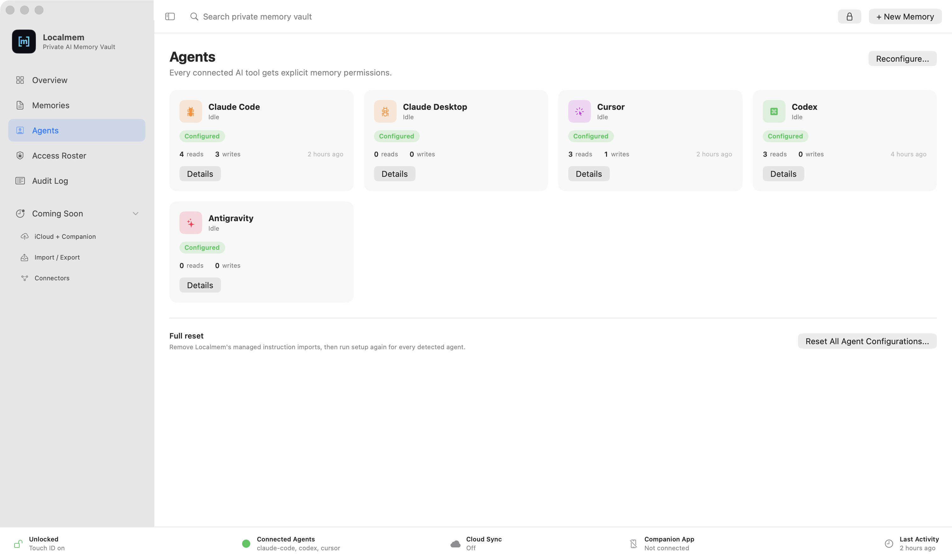Click the Antigravity sparkle icon

coord(191,223)
